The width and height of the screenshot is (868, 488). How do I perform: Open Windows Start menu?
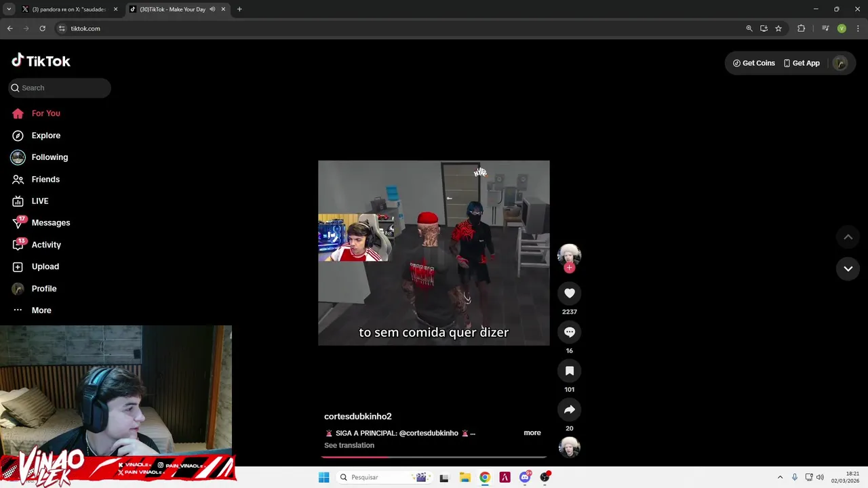point(324,477)
